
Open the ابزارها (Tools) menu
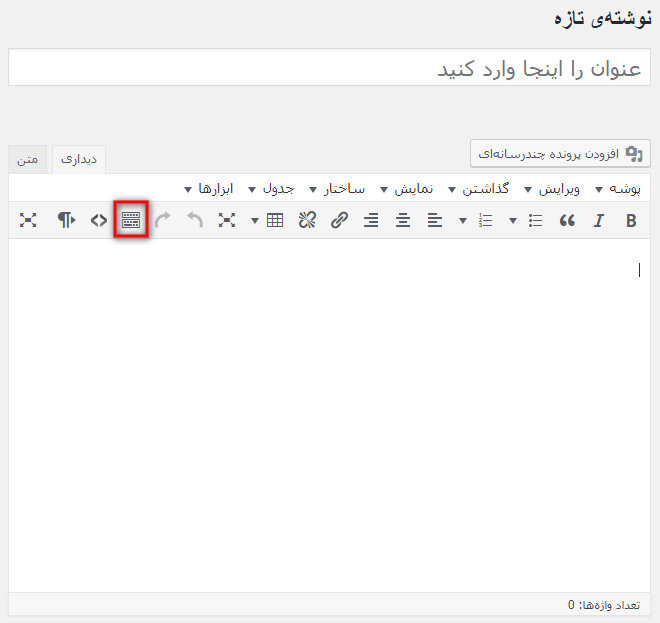[x=210, y=189]
